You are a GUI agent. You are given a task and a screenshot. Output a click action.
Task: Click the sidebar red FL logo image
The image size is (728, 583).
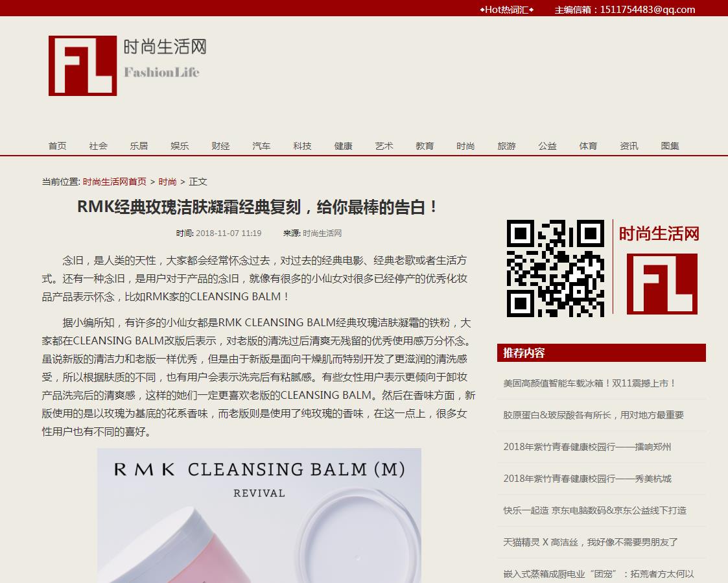coord(662,284)
